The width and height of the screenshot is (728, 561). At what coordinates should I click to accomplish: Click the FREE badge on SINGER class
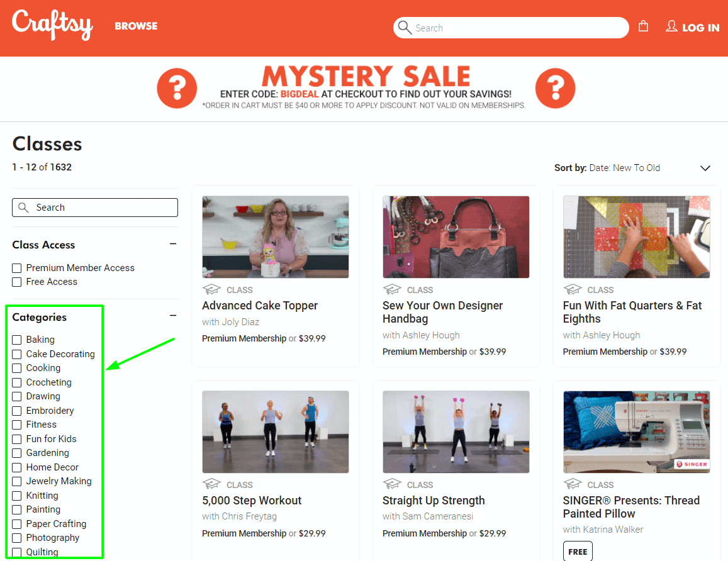pyautogui.click(x=578, y=552)
